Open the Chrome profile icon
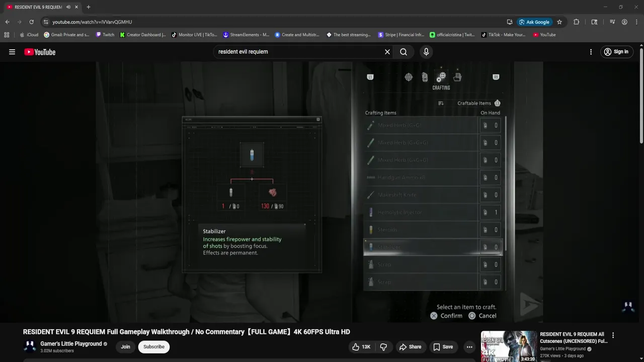The image size is (644, 362). [x=624, y=22]
